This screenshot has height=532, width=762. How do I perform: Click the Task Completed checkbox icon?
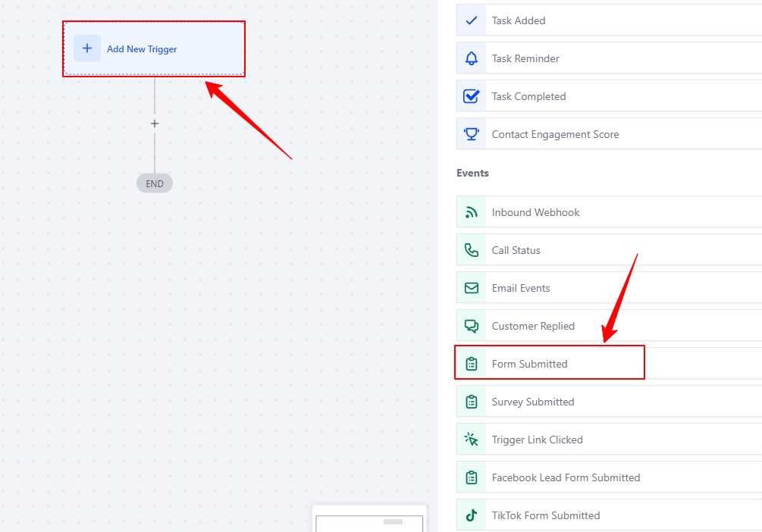(x=471, y=96)
